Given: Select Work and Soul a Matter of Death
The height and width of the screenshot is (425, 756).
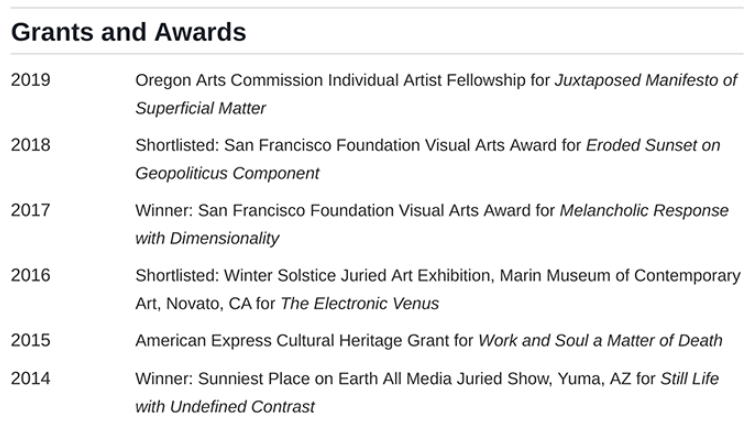Looking at the screenshot, I should 600,341.
